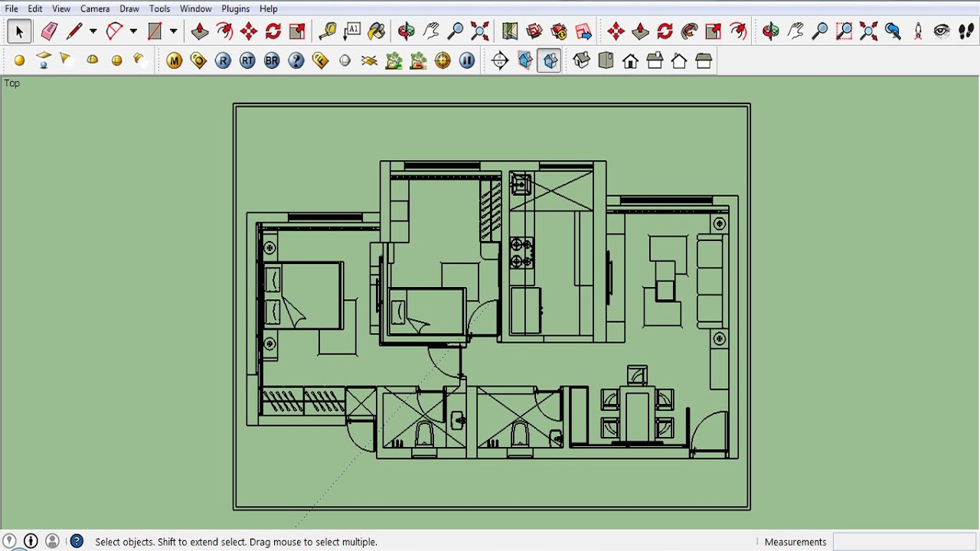
Task: Click the status bar help question icon
Action: pyautogui.click(x=77, y=541)
